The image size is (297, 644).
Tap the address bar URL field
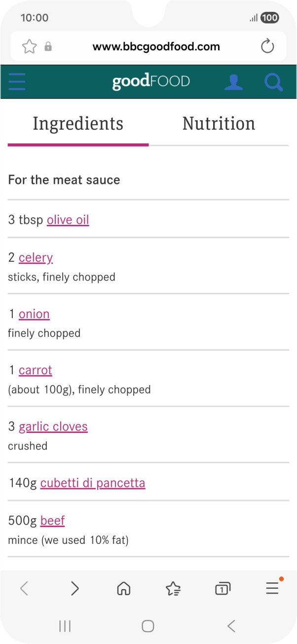tap(156, 47)
